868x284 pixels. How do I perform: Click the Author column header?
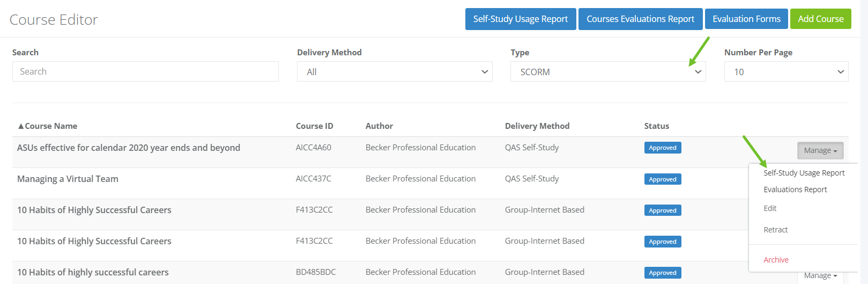coord(379,126)
